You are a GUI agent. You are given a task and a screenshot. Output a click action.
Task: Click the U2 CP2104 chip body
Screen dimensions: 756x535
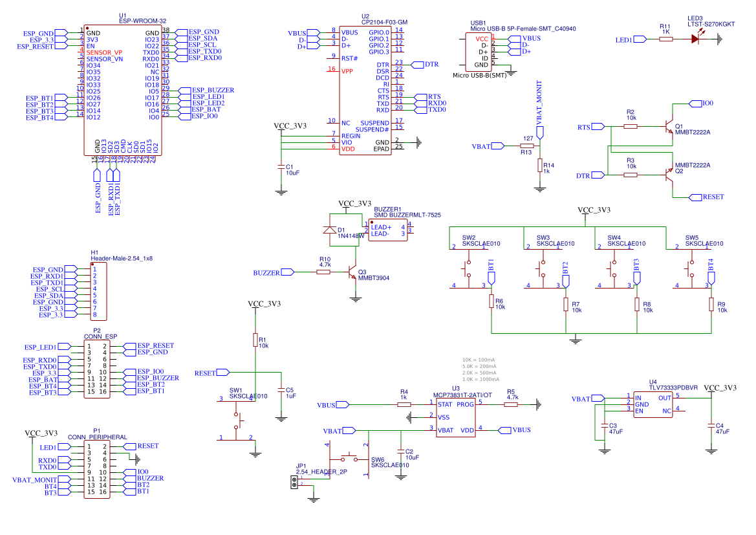click(x=365, y=91)
